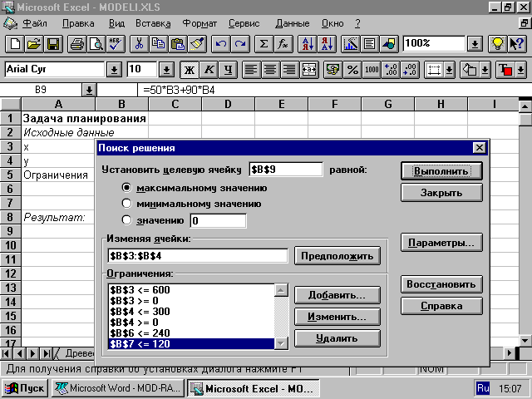Screen dimensions: 532x399
Task: Open the Формат menu
Action: tap(199, 23)
